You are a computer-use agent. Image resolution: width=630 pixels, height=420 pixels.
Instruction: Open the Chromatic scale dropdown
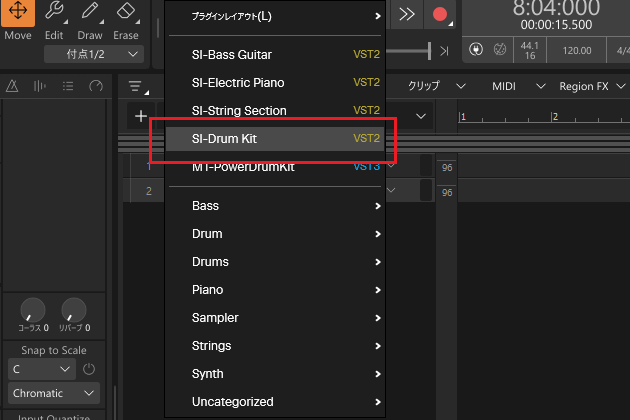pyautogui.click(x=58, y=393)
